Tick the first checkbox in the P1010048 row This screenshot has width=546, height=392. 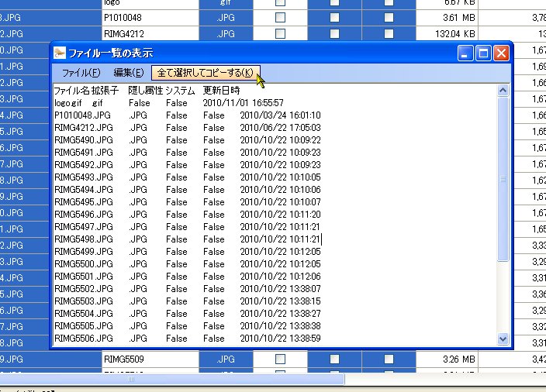[x=280, y=18]
